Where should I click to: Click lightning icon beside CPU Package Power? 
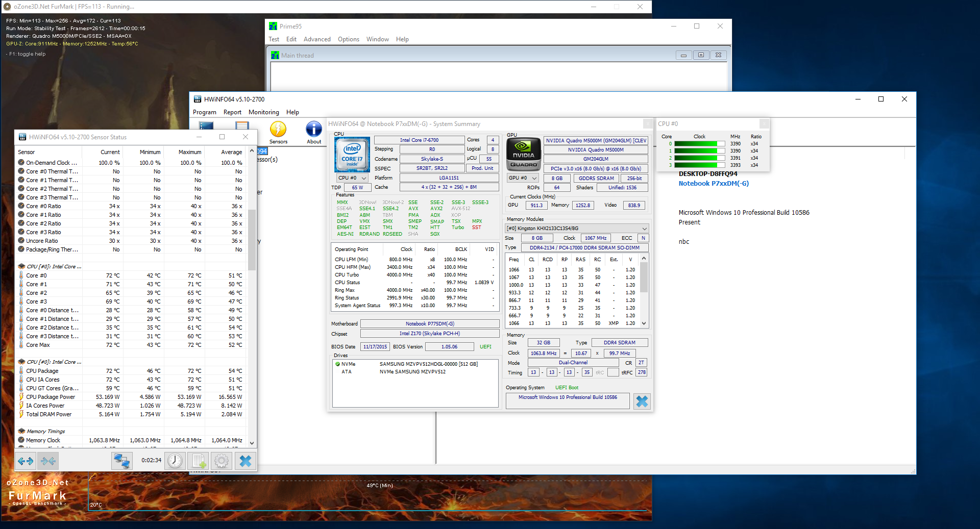21,397
